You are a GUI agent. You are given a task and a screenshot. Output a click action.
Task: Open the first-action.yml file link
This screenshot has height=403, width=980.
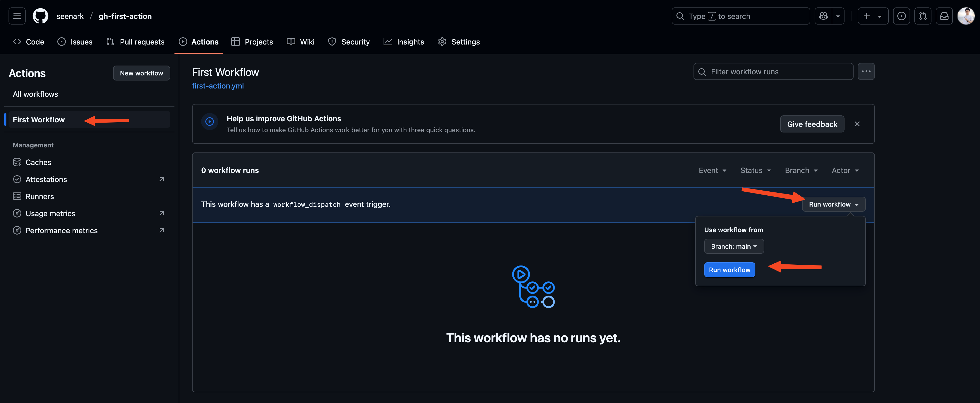218,86
